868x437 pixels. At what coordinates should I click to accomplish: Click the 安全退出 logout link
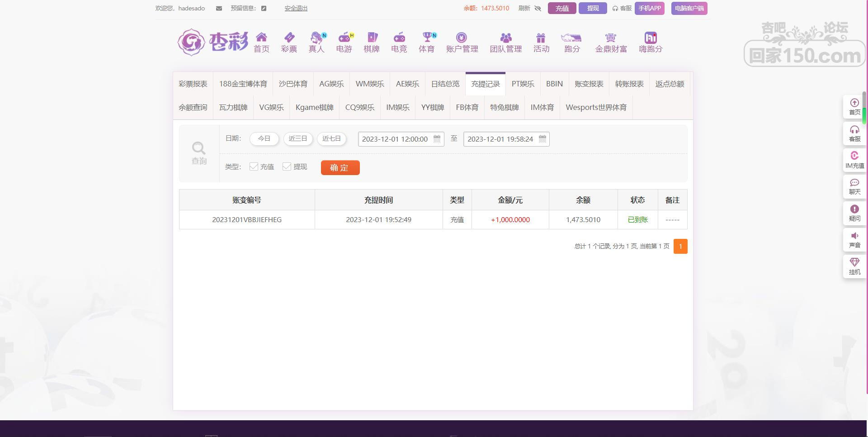tap(296, 8)
